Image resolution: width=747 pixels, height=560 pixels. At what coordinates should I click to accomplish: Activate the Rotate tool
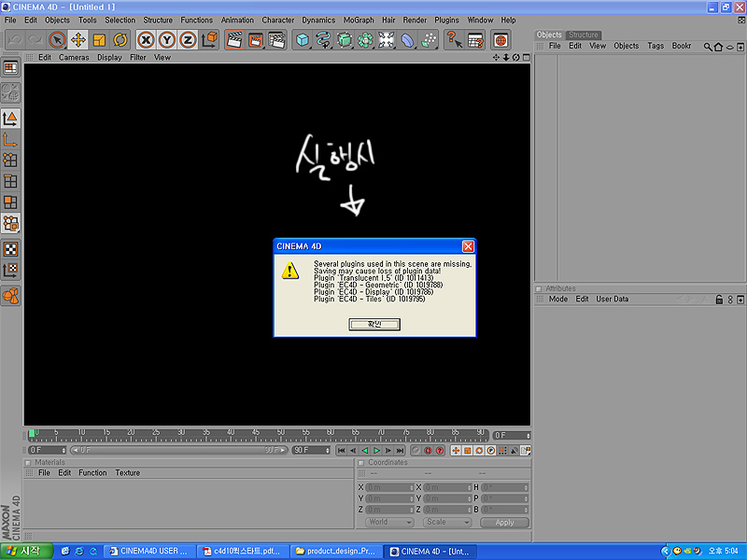(x=120, y=40)
